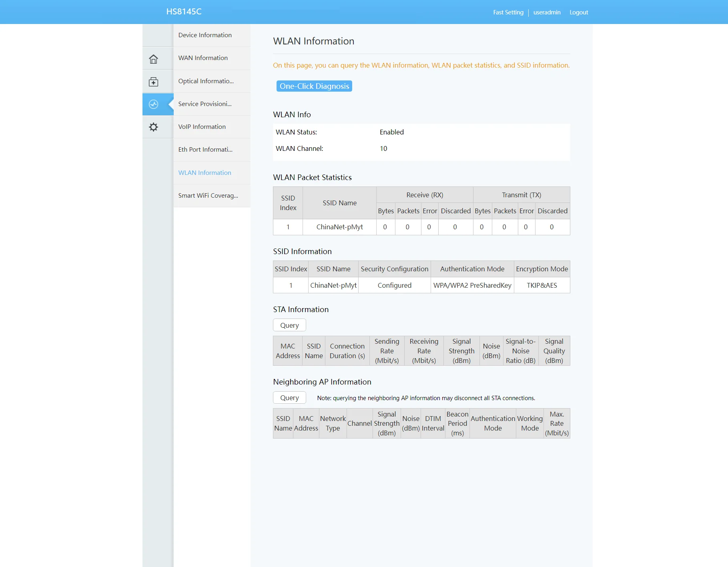Open Device Information page
This screenshot has height=567, width=728.
coord(205,35)
